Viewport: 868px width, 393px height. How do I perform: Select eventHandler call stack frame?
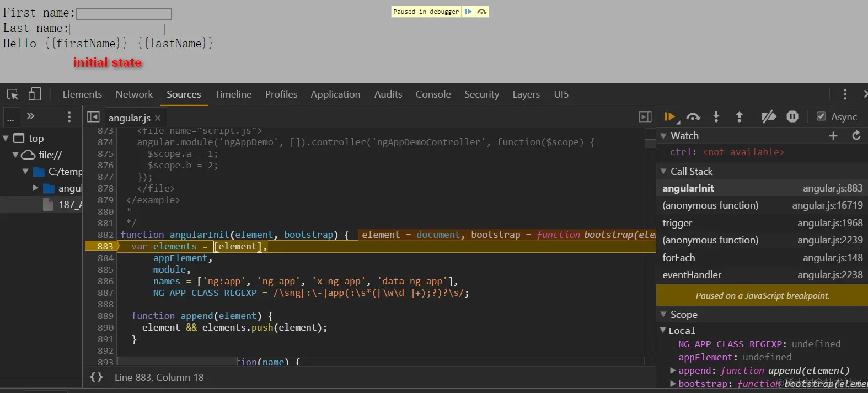click(762, 275)
